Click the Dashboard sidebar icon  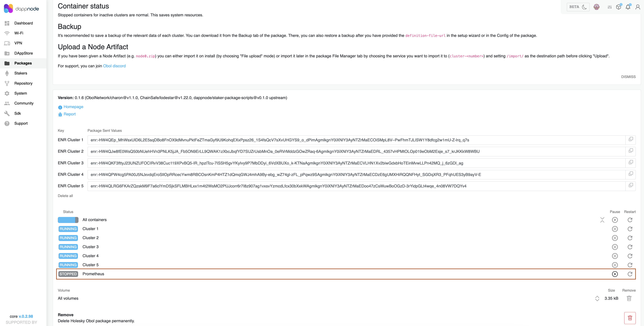point(7,23)
